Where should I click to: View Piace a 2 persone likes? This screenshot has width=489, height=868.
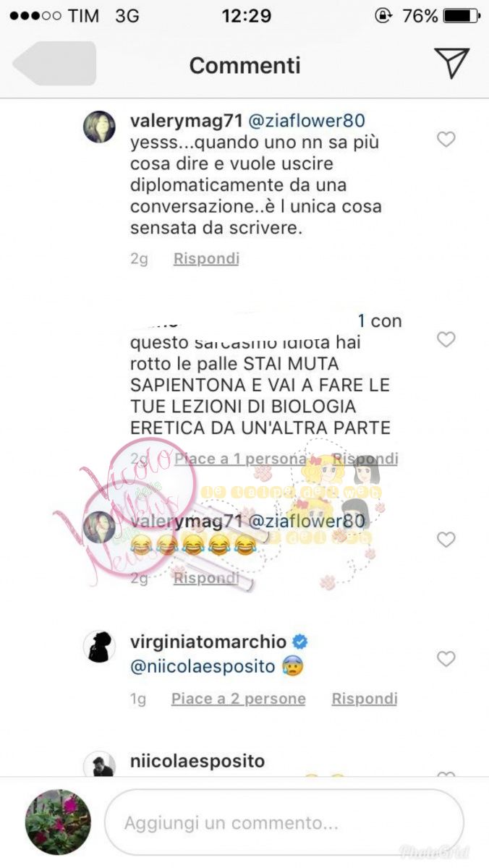click(x=238, y=699)
